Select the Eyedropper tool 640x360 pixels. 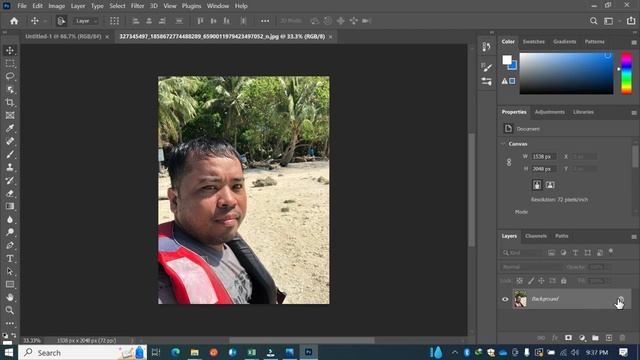click(x=10, y=128)
